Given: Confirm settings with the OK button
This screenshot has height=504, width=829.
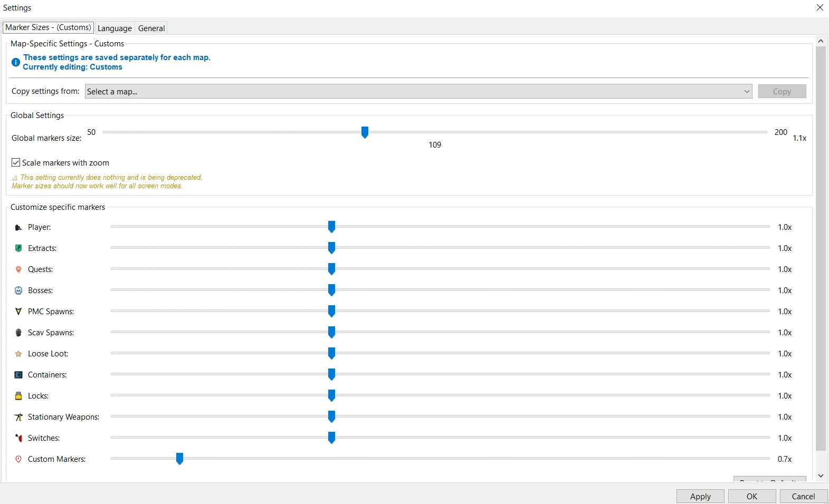Looking at the screenshot, I should pyautogui.click(x=752, y=496).
